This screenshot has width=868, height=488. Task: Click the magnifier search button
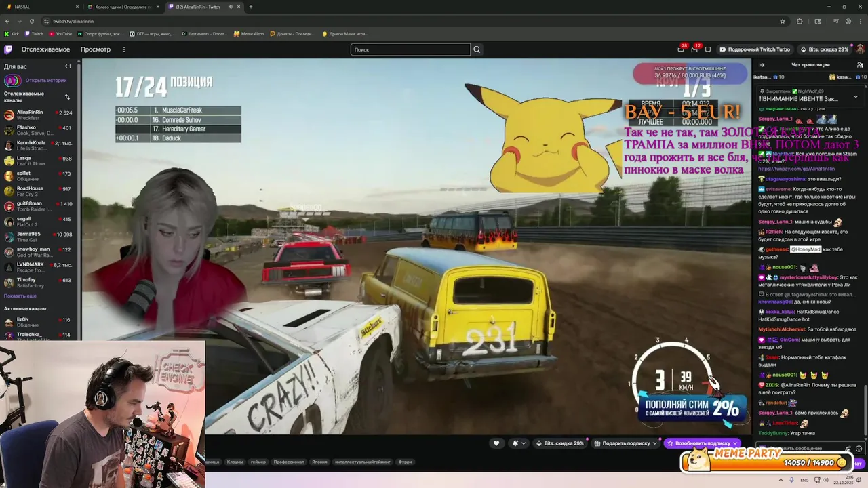[477, 49]
